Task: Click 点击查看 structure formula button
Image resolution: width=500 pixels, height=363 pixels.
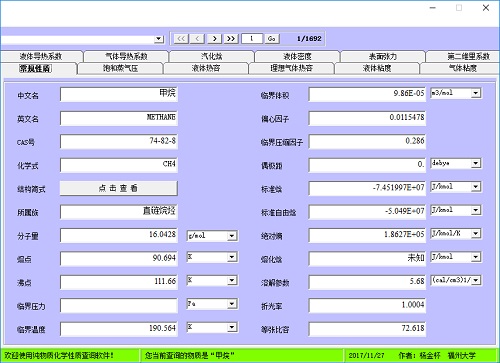Action: pos(119,188)
